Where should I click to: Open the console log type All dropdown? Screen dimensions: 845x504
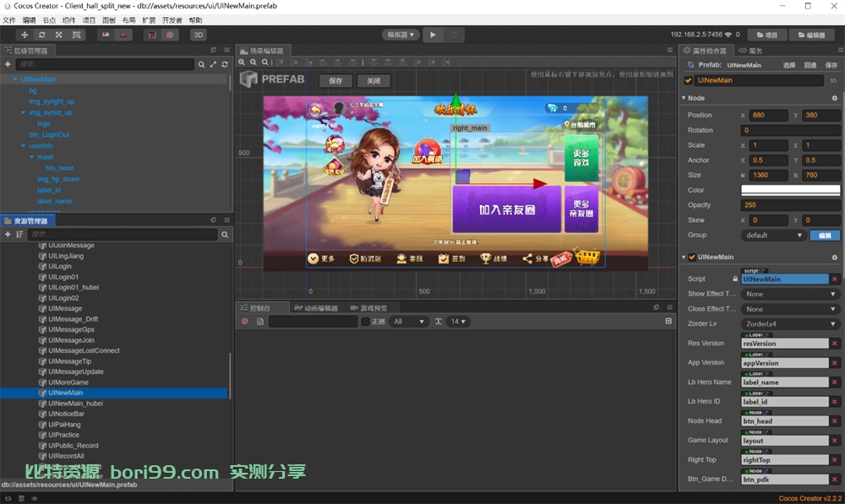click(408, 322)
